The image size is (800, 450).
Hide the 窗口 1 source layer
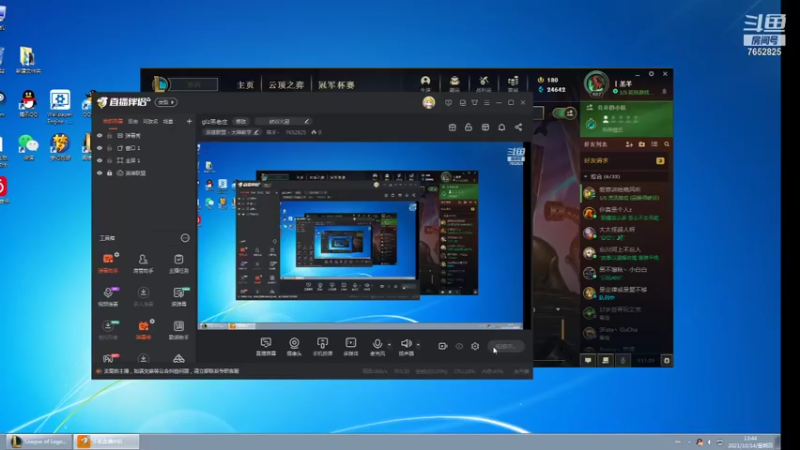[x=99, y=148]
